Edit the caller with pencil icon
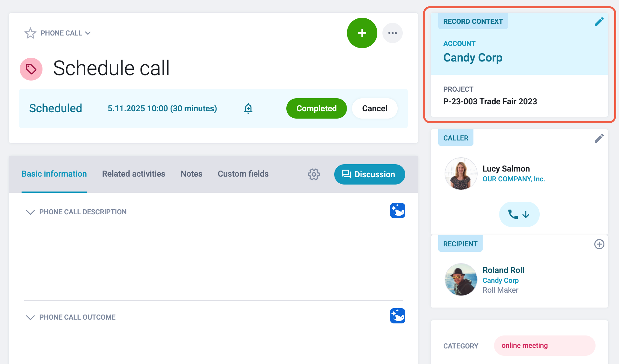Screen dimensions: 619x364 click(x=599, y=138)
